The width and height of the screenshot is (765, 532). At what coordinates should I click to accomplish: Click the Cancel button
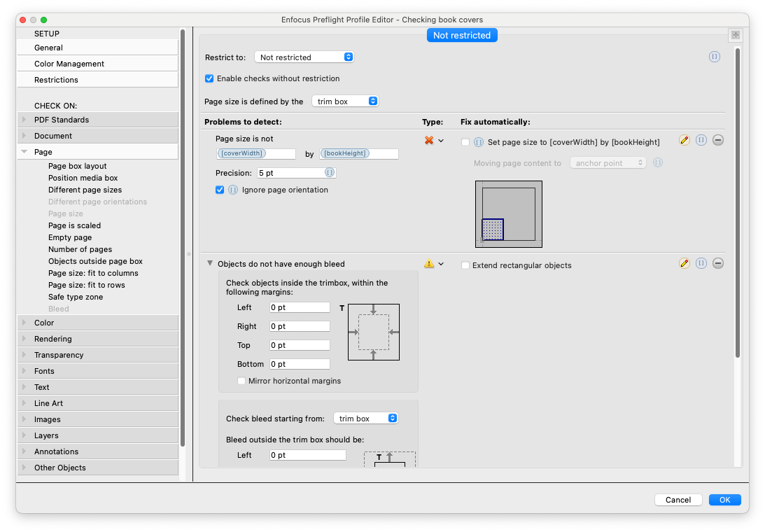click(678, 500)
